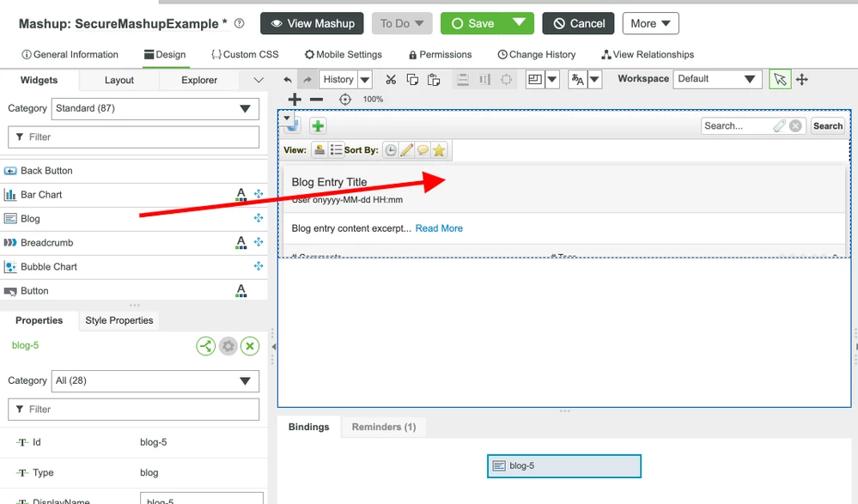Open the Mobile Settings tab
This screenshot has width=858, height=504.
click(343, 55)
